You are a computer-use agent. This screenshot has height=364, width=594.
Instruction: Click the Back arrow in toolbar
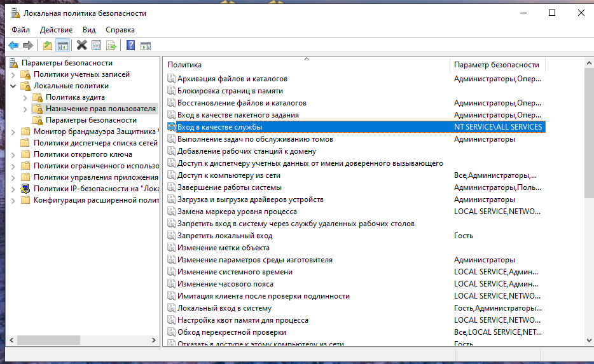coord(13,45)
